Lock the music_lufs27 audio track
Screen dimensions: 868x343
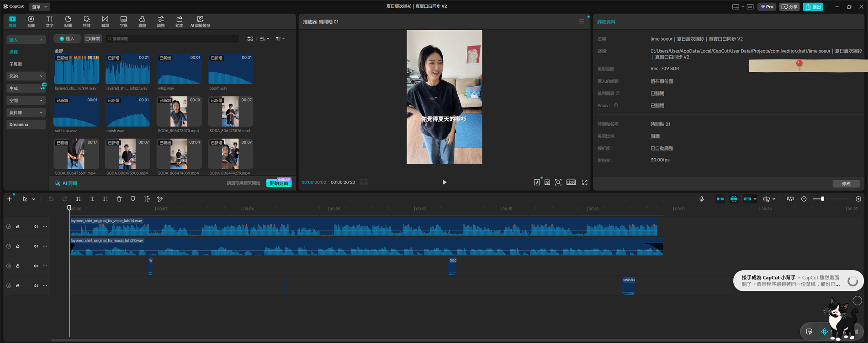[x=18, y=246]
